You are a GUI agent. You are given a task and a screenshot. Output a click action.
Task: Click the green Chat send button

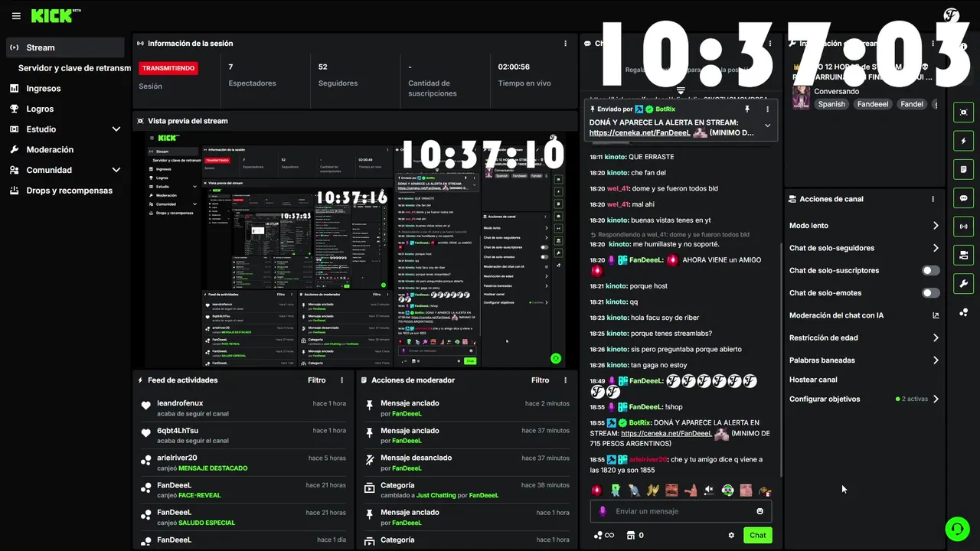(757, 536)
